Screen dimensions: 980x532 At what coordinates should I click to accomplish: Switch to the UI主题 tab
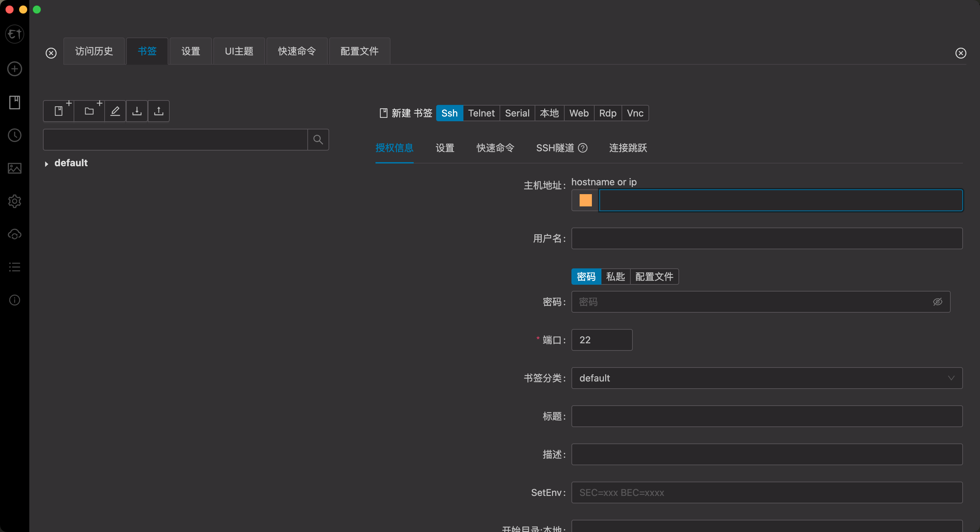tap(239, 51)
